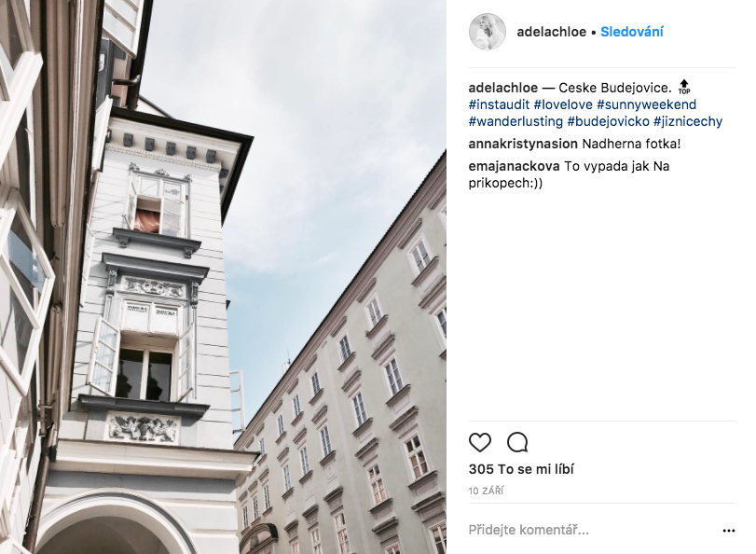Focus the Přidejte komentář comment field
756x554 pixels.
tap(591, 531)
